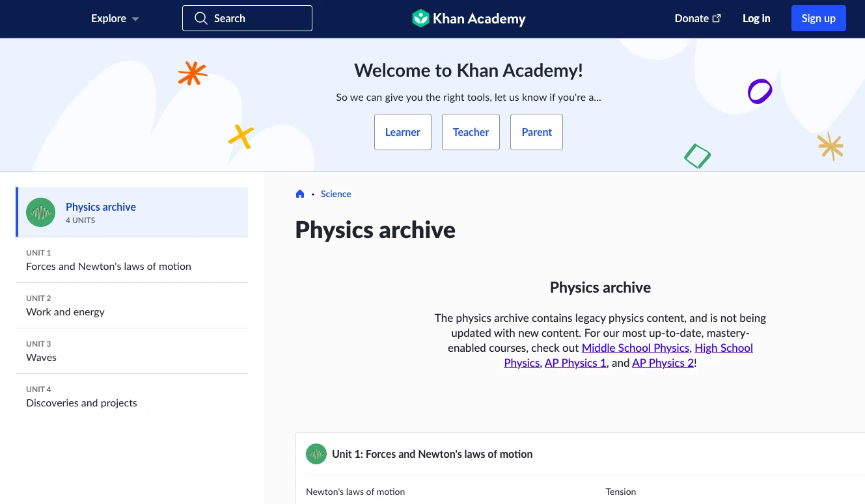Click the Khan Academy logo

pyautogui.click(x=468, y=18)
